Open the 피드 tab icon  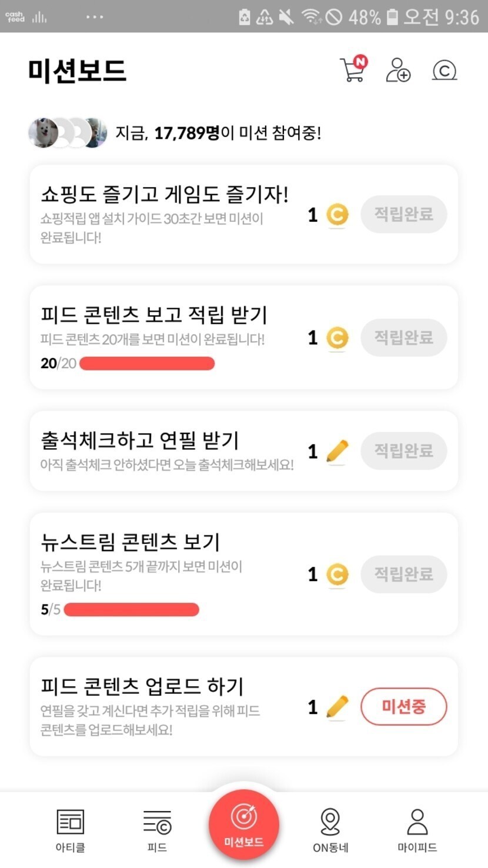coord(157,822)
